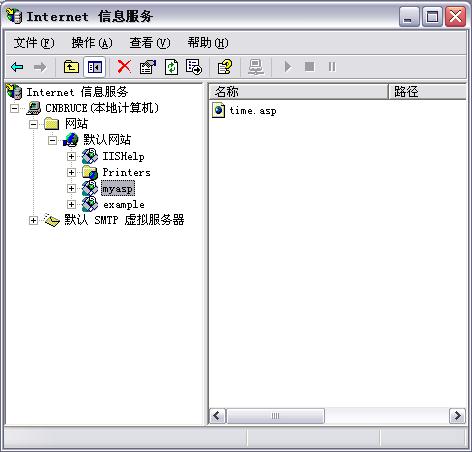Viewport: 472px width, 452px height.
Task: Select the example virtual directory
Action: (124, 204)
